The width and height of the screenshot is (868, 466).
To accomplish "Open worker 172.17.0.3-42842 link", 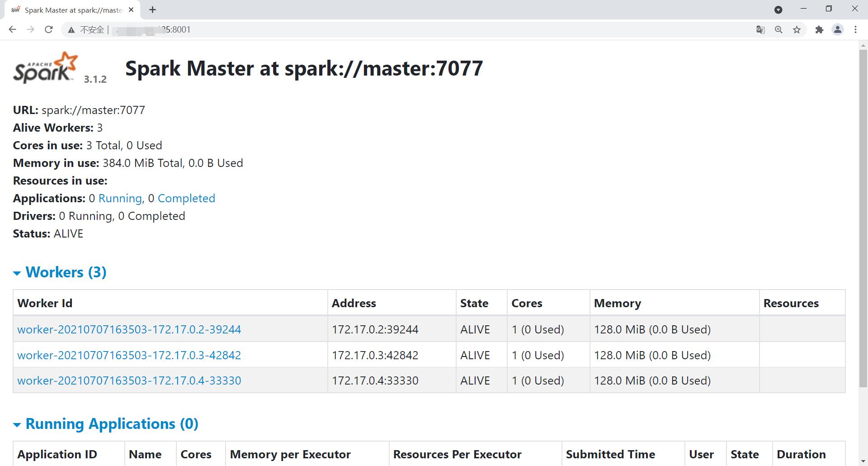I will [129, 355].
